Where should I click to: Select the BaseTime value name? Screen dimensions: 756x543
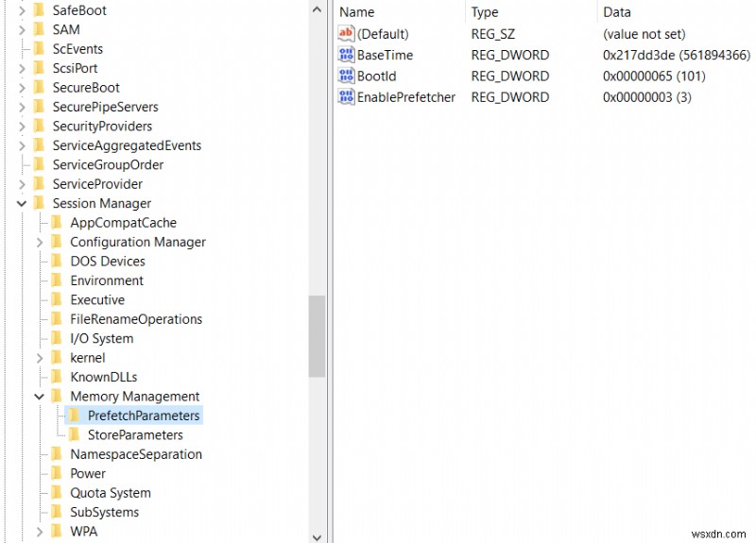[385, 55]
